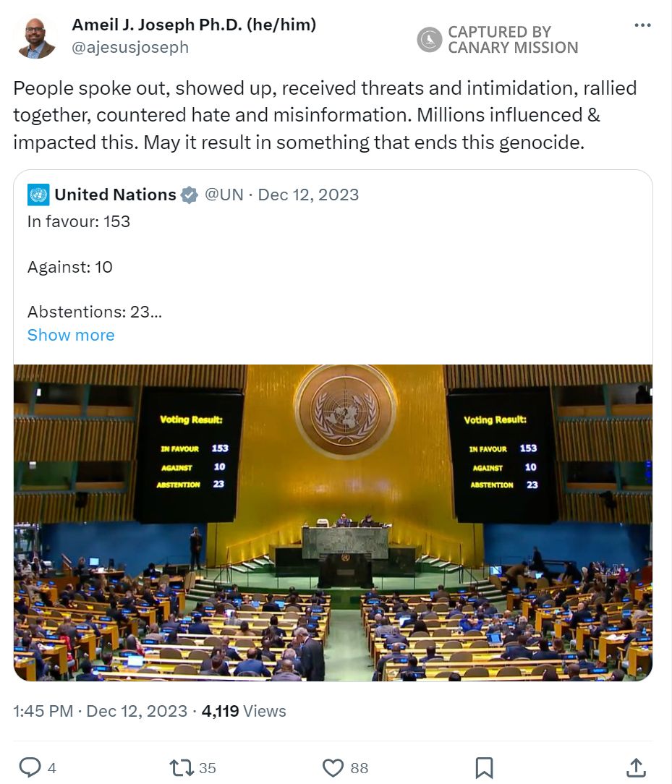Click the Canary Mission watermark logo
Screen dimensions: 672x784
tap(430, 40)
